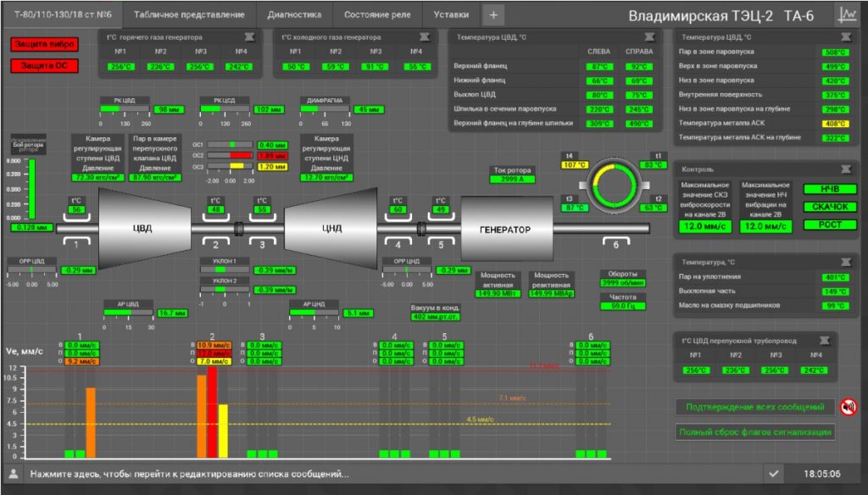Image resolution: width=868 pixels, height=495 pixels.
Task: Click the checkmark icon beside the clock
Action: (x=773, y=474)
